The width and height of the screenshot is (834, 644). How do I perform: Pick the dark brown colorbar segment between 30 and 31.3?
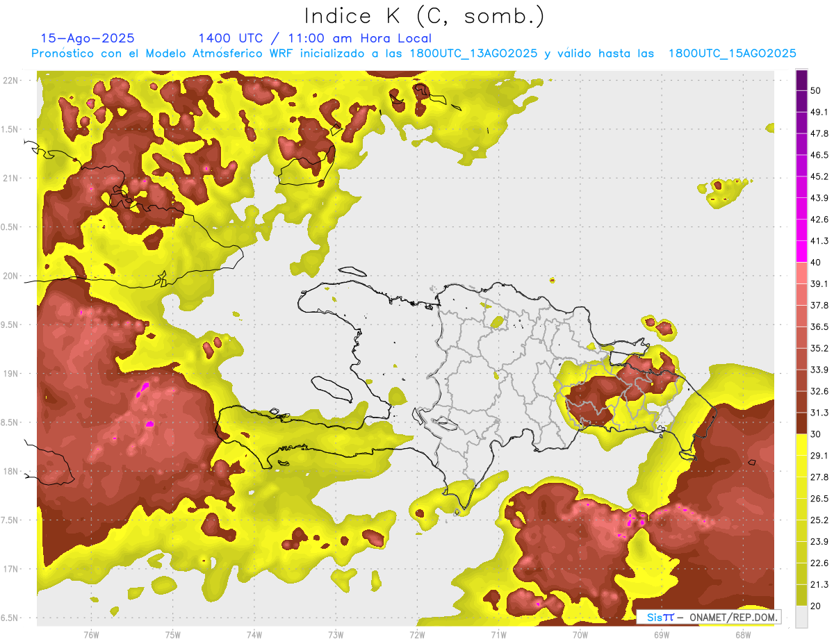[801, 423]
